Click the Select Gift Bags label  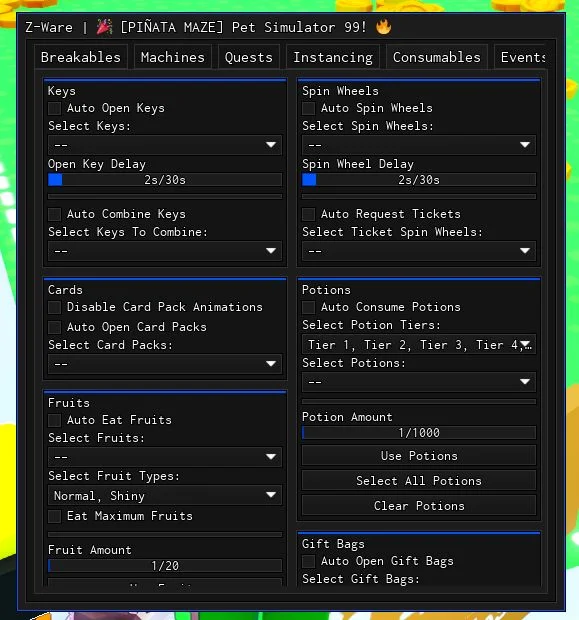(361, 579)
